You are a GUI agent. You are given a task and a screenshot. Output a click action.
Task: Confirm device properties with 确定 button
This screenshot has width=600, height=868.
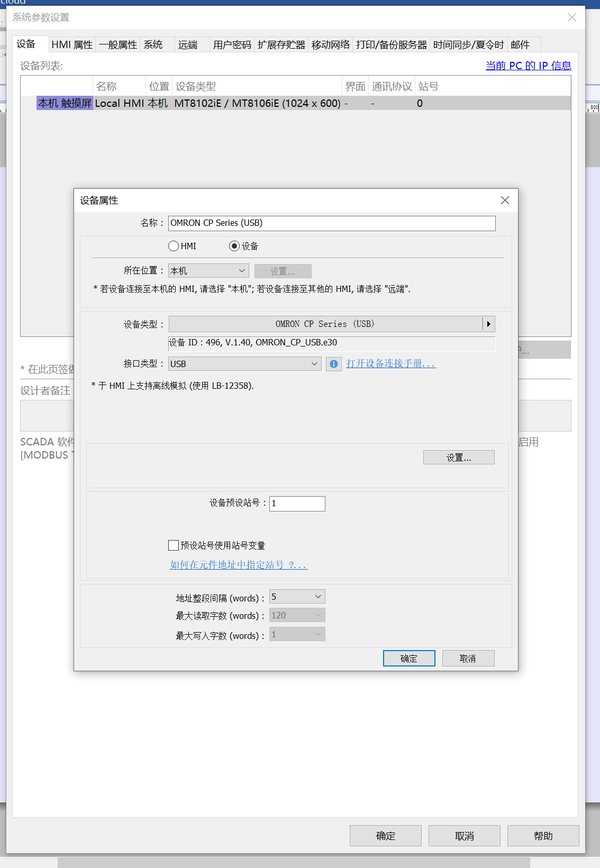pyautogui.click(x=408, y=659)
